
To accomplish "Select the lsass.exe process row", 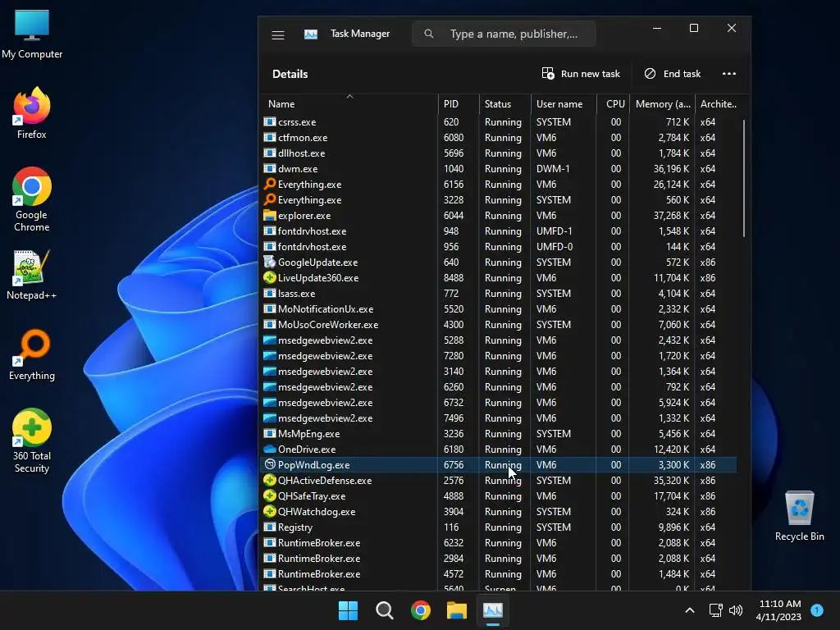I will (x=500, y=294).
